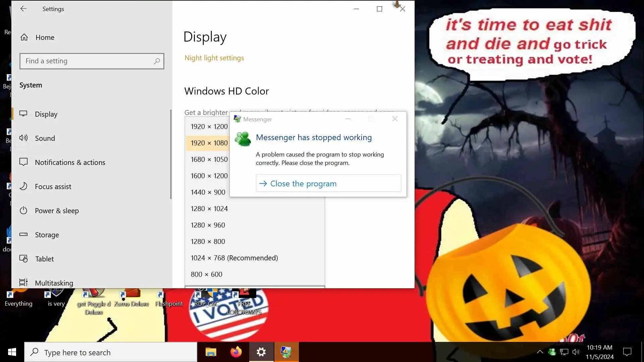Click Night light settings link

[x=214, y=58]
